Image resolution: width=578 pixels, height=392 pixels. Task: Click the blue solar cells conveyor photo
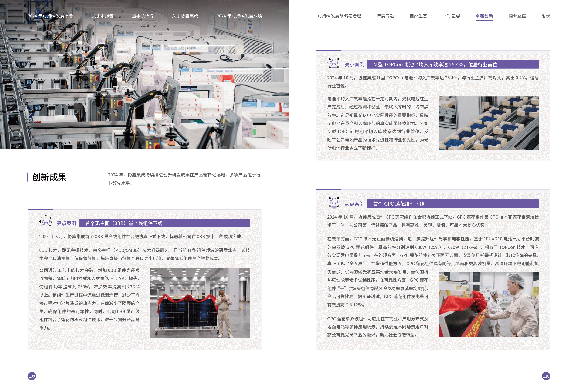pos(489,123)
